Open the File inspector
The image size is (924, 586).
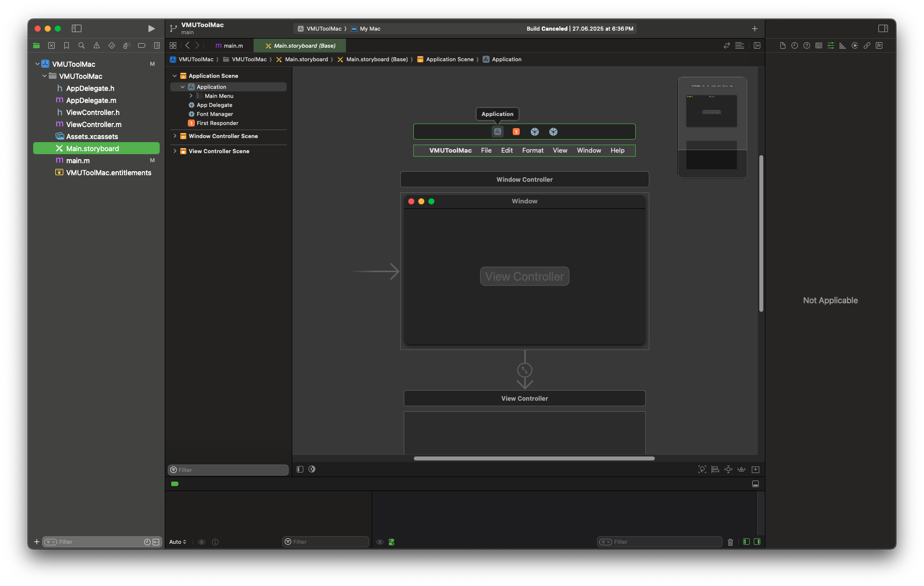point(782,46)
